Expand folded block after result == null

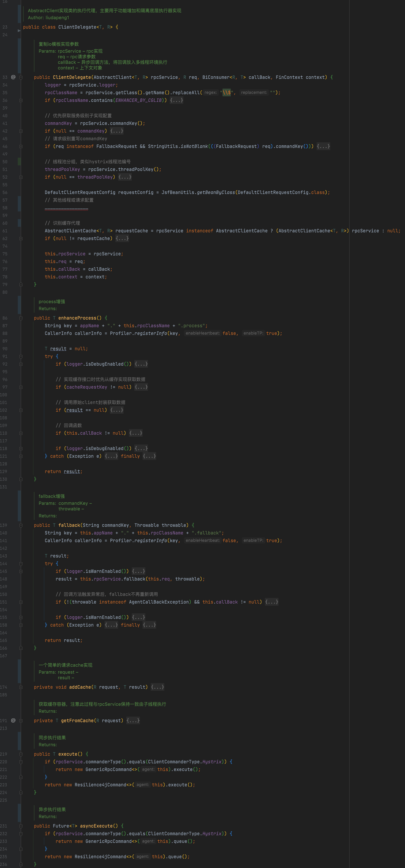click(117, 410)
